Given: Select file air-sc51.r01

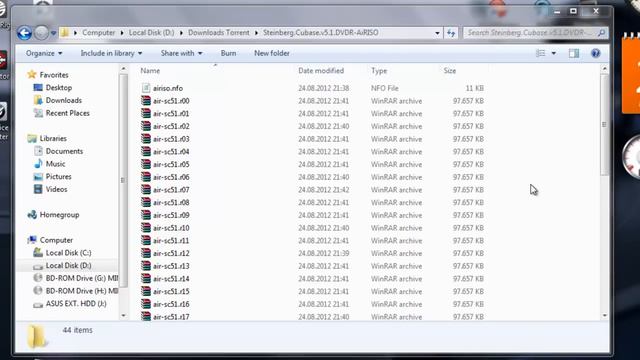Looking at the screenshot, I should [171, 113].
